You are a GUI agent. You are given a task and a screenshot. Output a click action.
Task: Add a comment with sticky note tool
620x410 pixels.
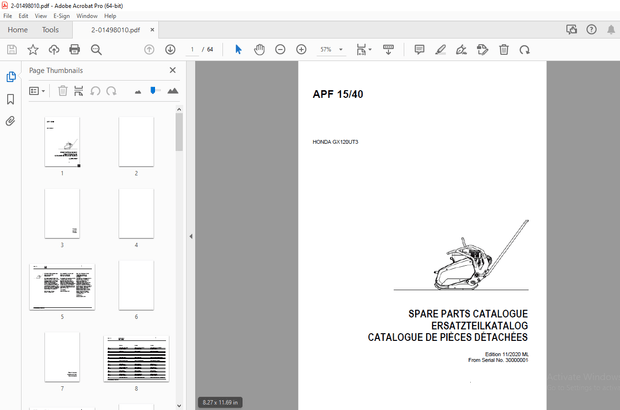tap(419, 49)
